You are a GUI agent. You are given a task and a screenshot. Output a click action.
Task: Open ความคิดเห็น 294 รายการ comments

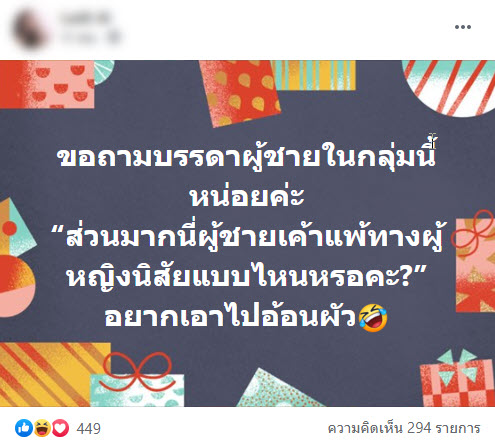404,429
